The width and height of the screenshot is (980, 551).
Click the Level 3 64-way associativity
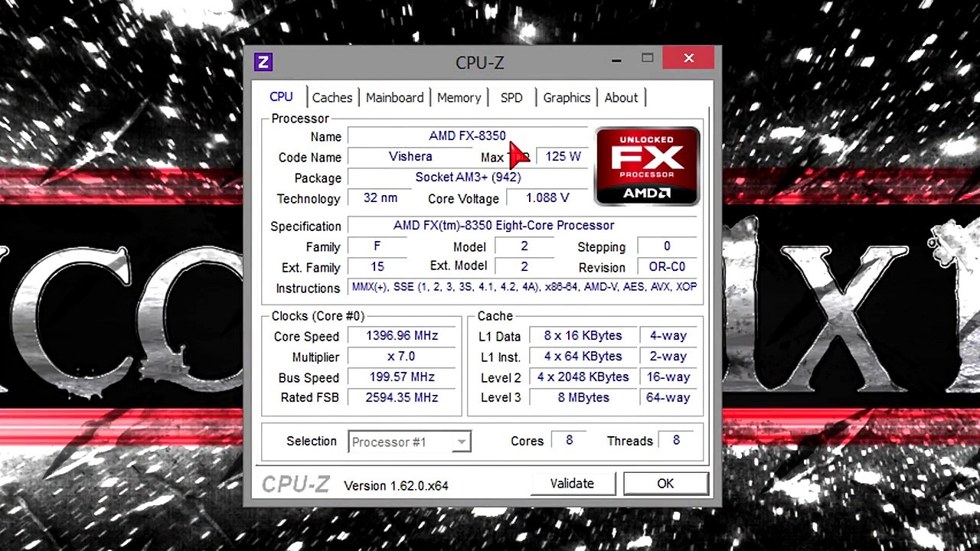[668, 398]
